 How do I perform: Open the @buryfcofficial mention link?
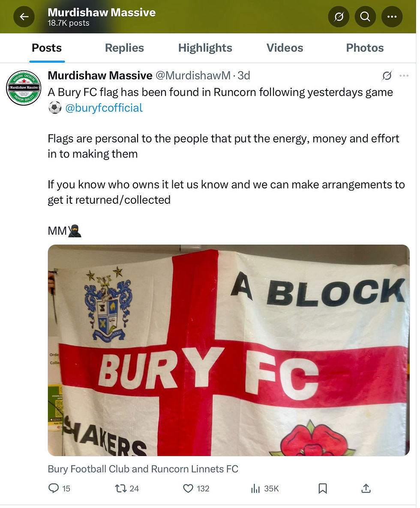click(104, 108)
